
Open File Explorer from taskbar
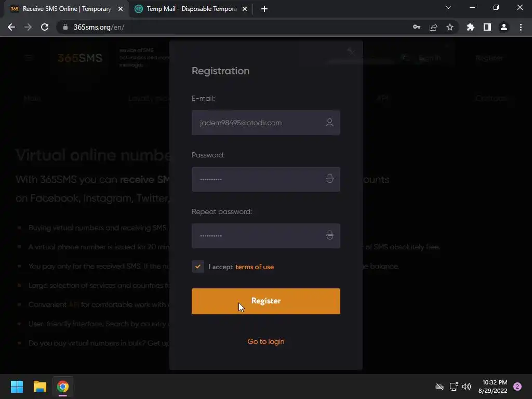tap(39, 387)
